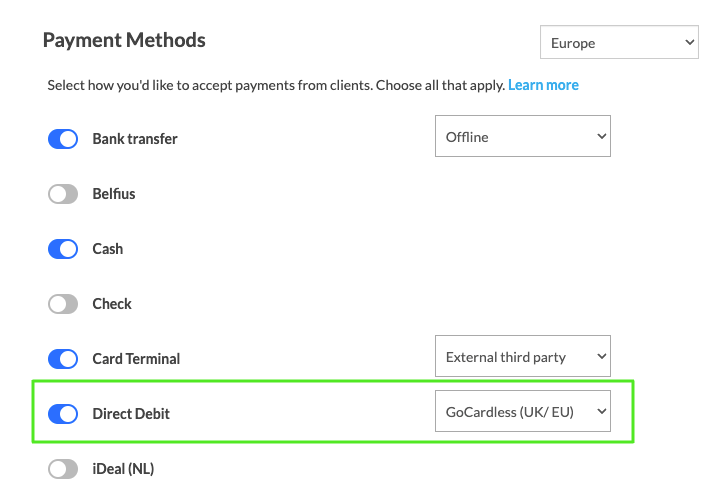
Task: Select the Cash label text
Action: (108, 249)
